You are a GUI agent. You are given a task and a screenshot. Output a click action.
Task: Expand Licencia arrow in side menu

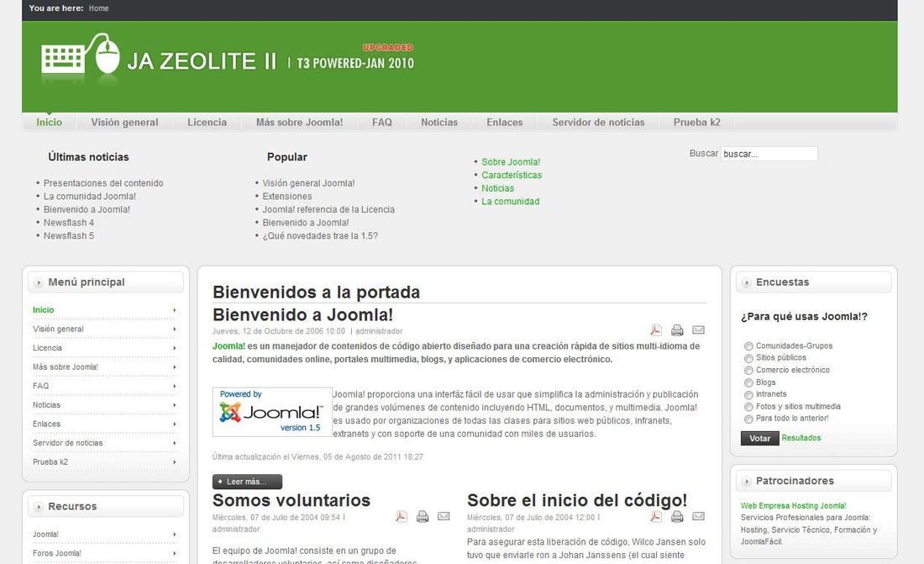point(175,348)
